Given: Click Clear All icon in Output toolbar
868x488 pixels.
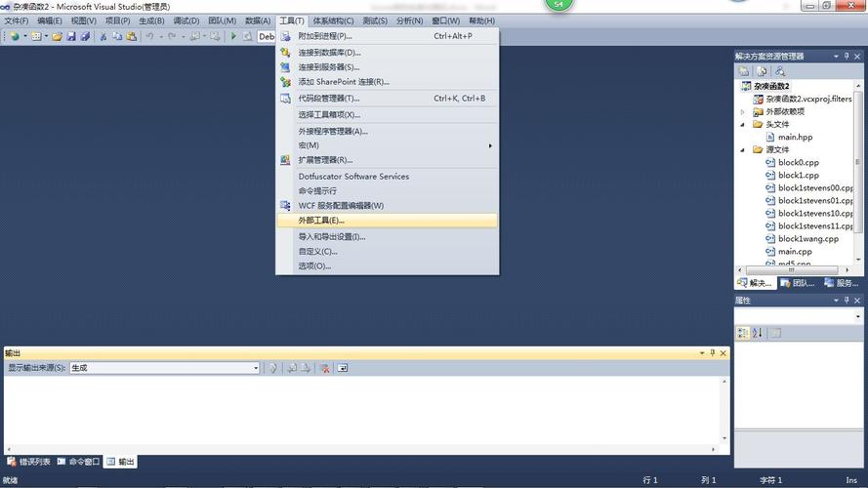Looking at the screenshot, I should coord(325,368).
